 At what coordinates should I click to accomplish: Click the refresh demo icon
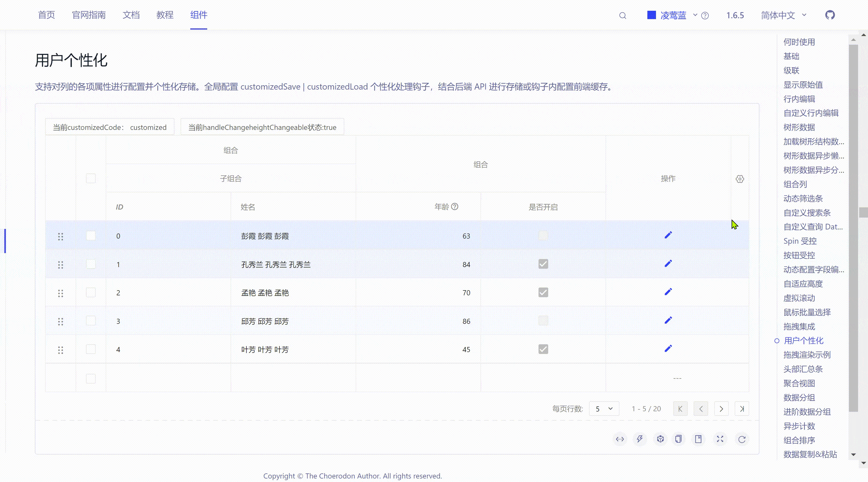point(742,439)
